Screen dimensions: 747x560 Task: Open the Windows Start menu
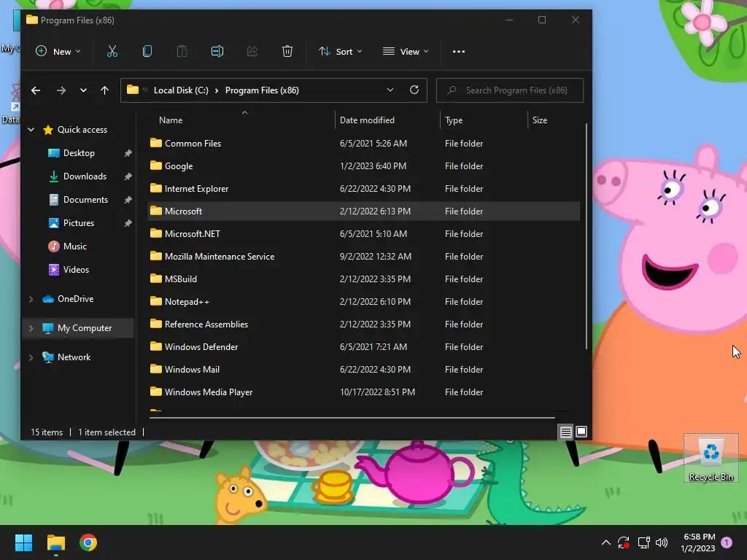[x=23, y=542]
